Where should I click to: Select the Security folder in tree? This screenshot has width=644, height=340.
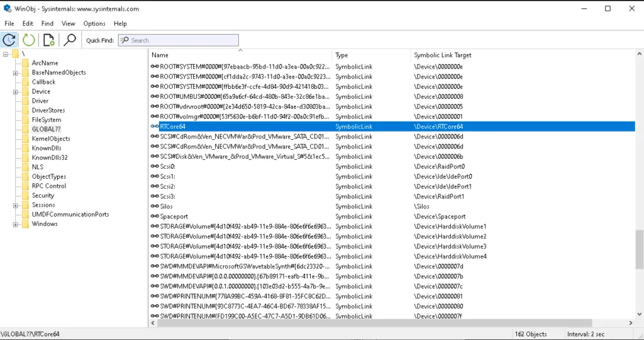click(x=43, y=195)
